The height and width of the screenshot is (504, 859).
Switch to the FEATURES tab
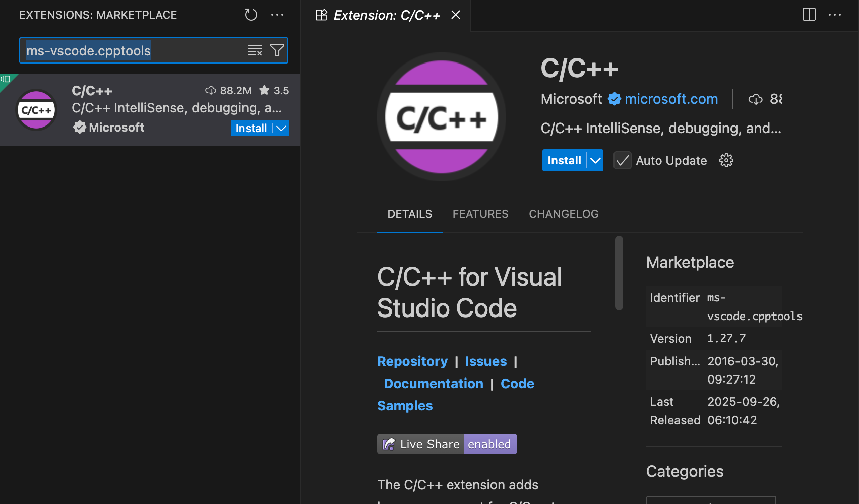pyautogui.click(x=480, y=214)
